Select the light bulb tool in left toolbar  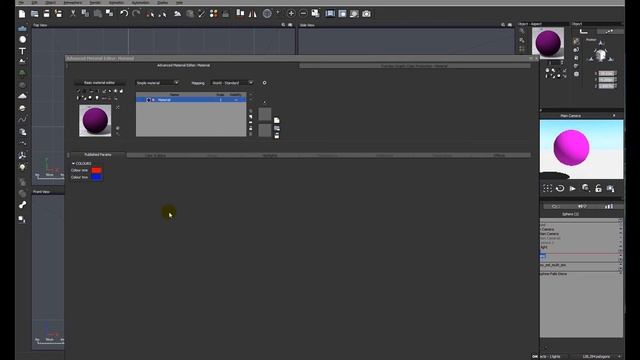[22, 167]
